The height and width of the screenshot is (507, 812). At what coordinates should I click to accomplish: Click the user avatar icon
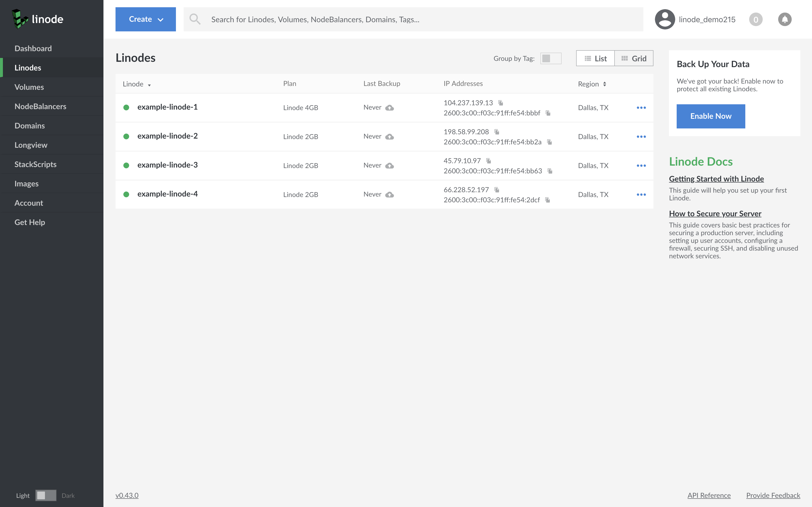point(665,20)
